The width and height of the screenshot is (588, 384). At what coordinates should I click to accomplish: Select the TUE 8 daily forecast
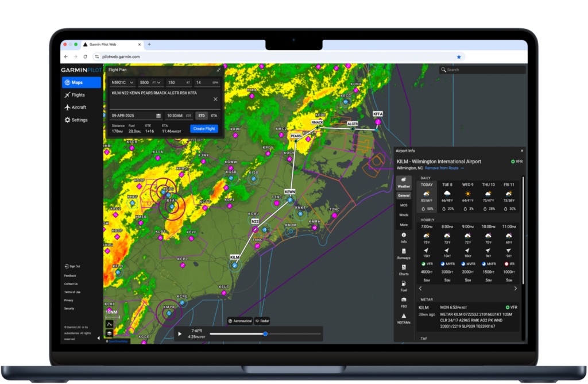tap(447, 197)
